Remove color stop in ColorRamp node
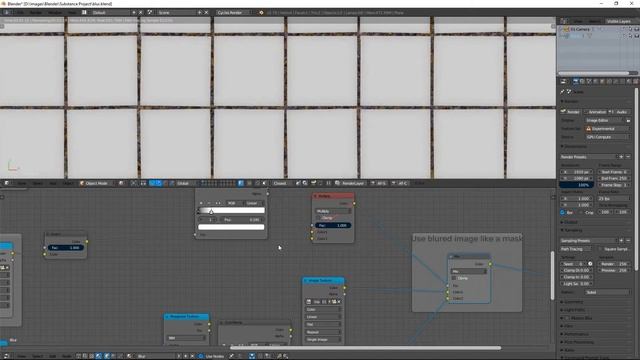This screenshot has height=360, width=640. 209,203
